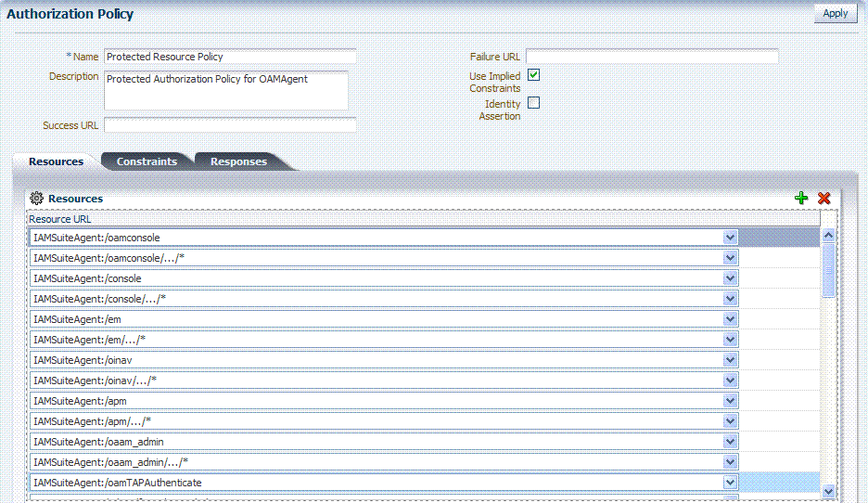Screen dimensions: 868x503
Task: Select the IAMSuiteAgent:/oamconsole row text
Action: tap(96, 238)
